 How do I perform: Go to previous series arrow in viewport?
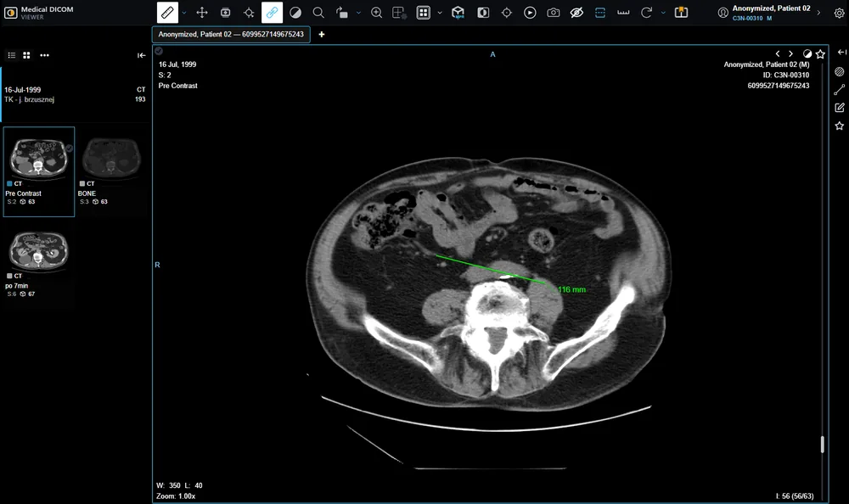pos(778,53)
